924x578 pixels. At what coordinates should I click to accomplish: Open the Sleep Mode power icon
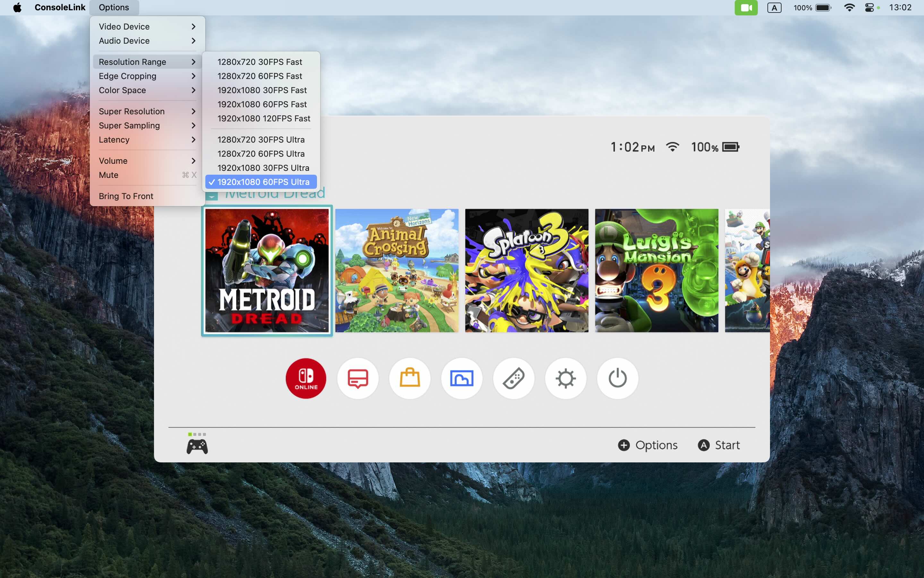pos(617,378)
